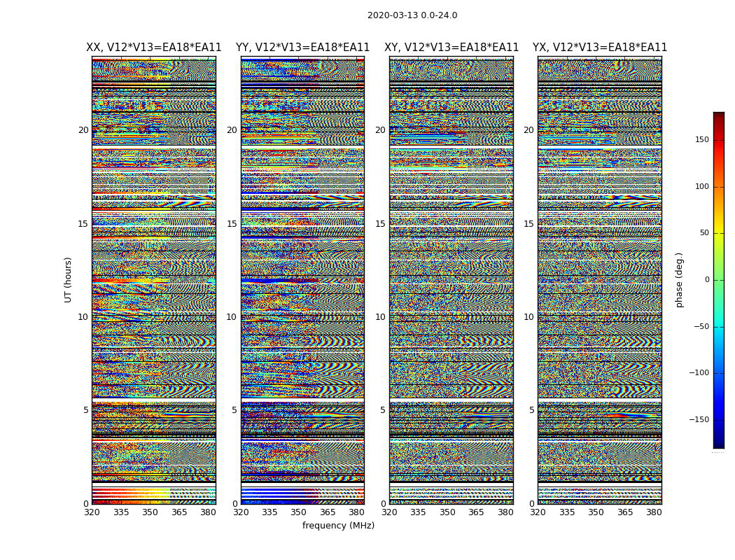Select the YY, V12*V13=EA18*EA11 panel title
735x560 pixels.
coord(302,48)
